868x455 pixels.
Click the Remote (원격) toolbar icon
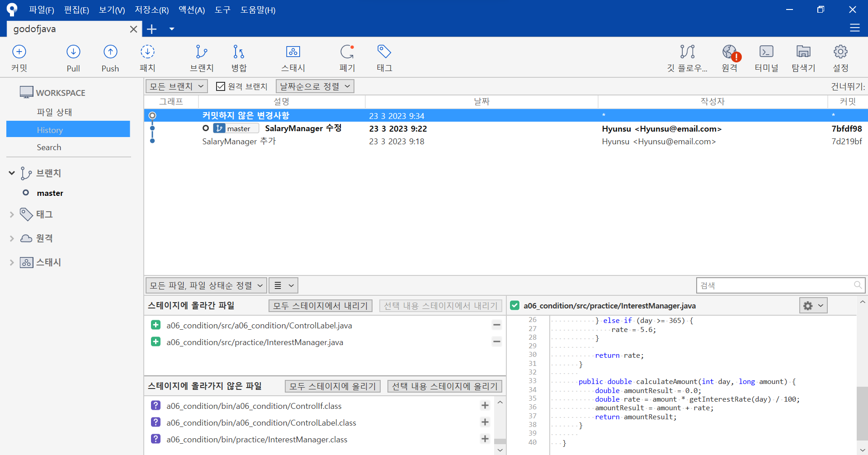click(730, 58)
